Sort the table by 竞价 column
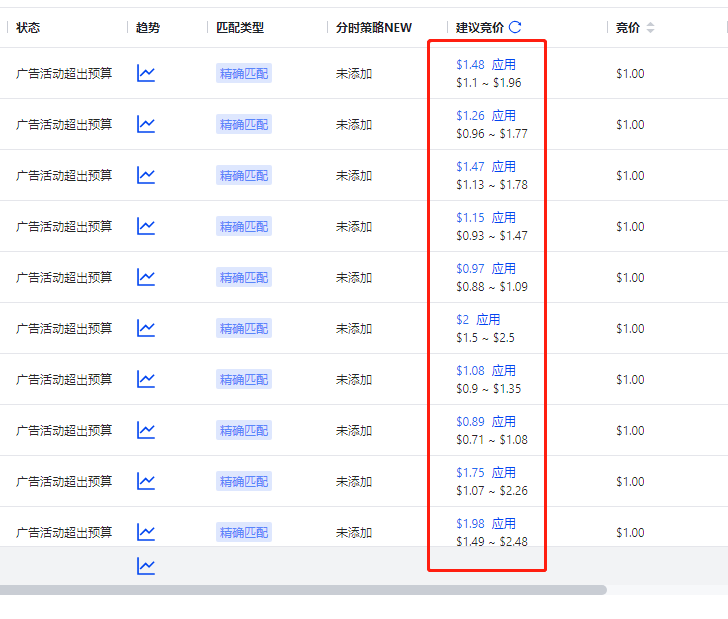728x619 pixels. coord(650,28)
